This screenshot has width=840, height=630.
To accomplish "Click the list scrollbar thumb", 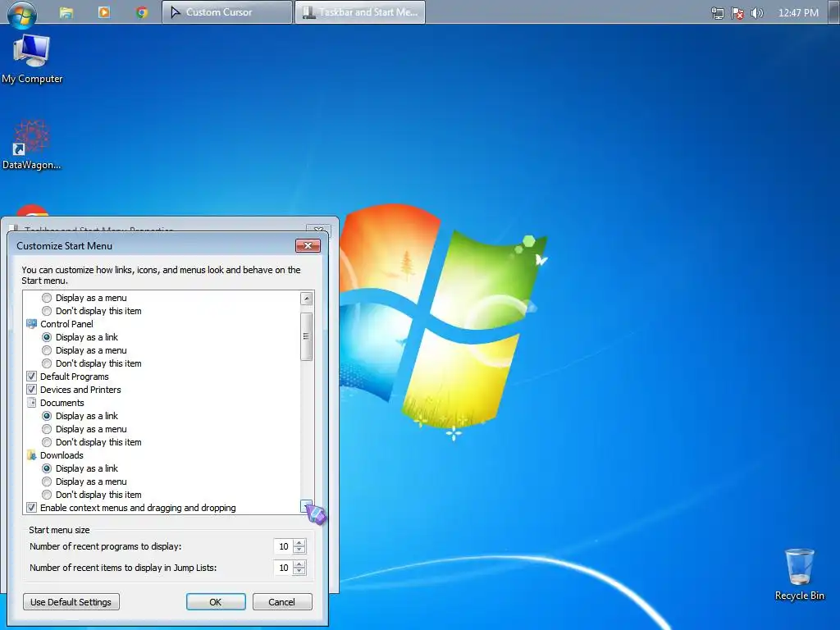I will [307, 336].
